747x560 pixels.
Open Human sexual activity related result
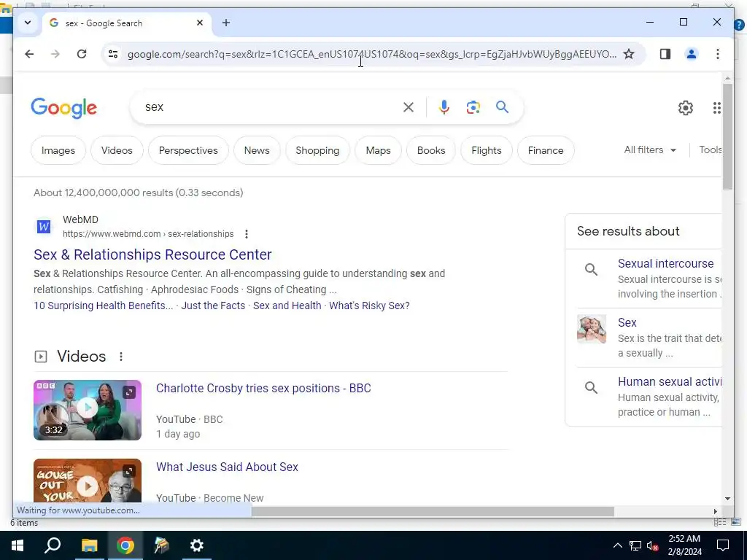click(x=670, y=382)
